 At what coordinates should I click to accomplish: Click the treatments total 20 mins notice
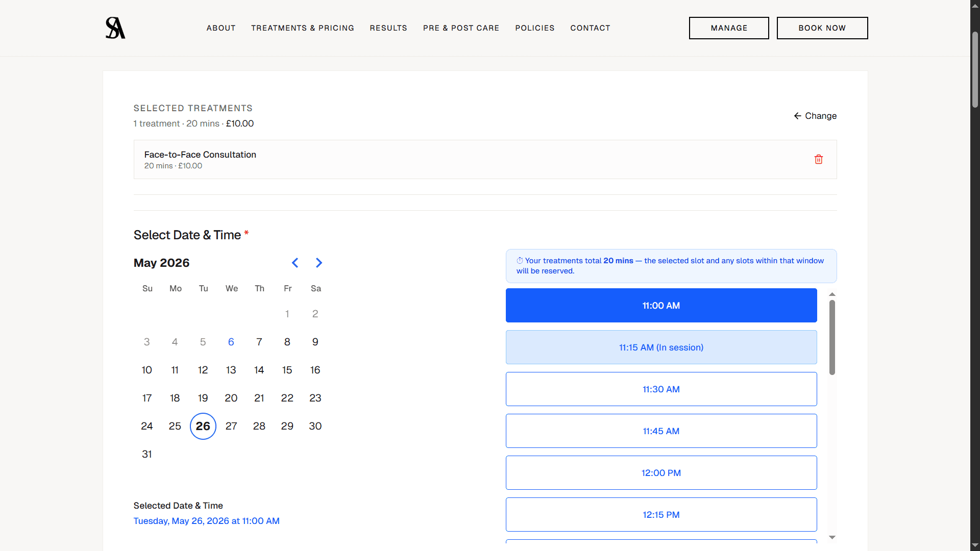671,266
